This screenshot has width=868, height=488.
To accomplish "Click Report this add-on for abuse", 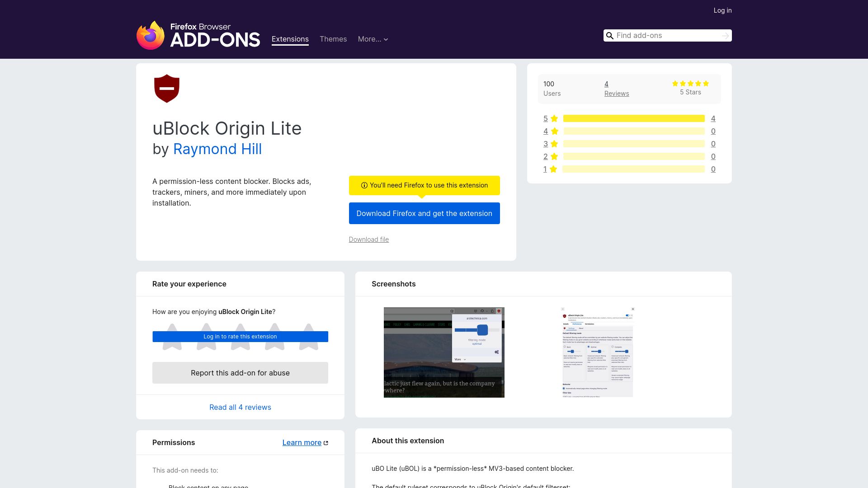I will [240, 373].
